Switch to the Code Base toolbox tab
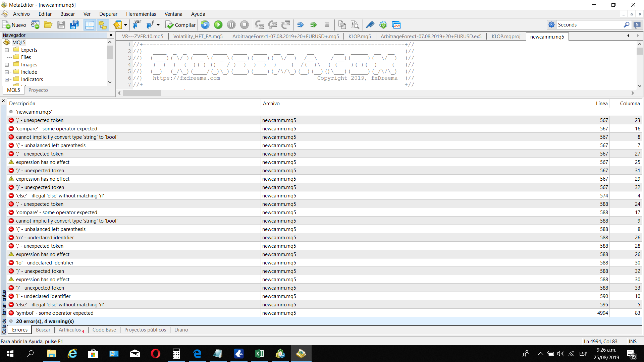644x362 pixels. pos(104,330)
